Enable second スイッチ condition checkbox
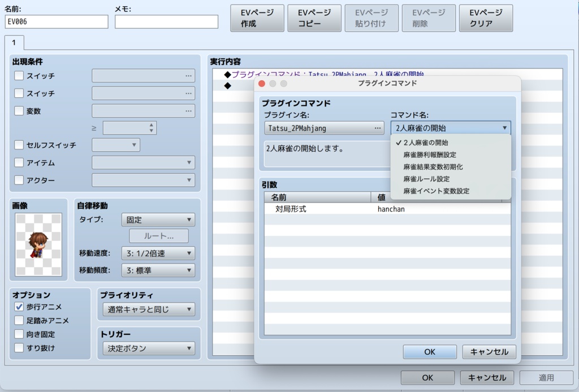This screenshot has width=579, height=392. pyautogui.click(x=19, y=93)
